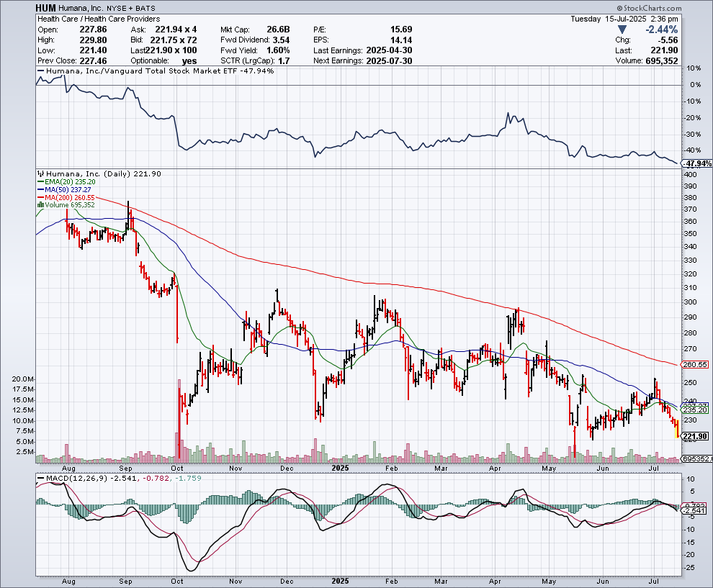This screenshot has height=588, width=713.
Task: Click the Fwd Yield value 1.60%
Action: click(278, 50)
